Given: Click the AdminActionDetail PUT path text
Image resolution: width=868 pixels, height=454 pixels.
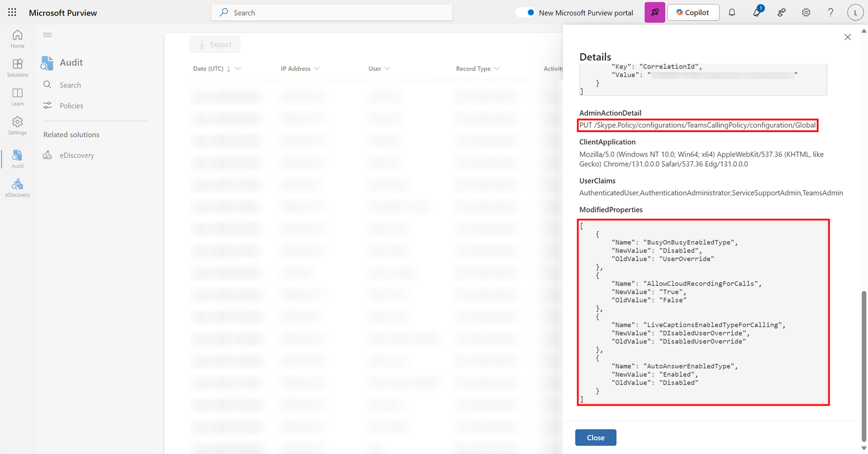Looking at the screenshot, I should point(698,125).
